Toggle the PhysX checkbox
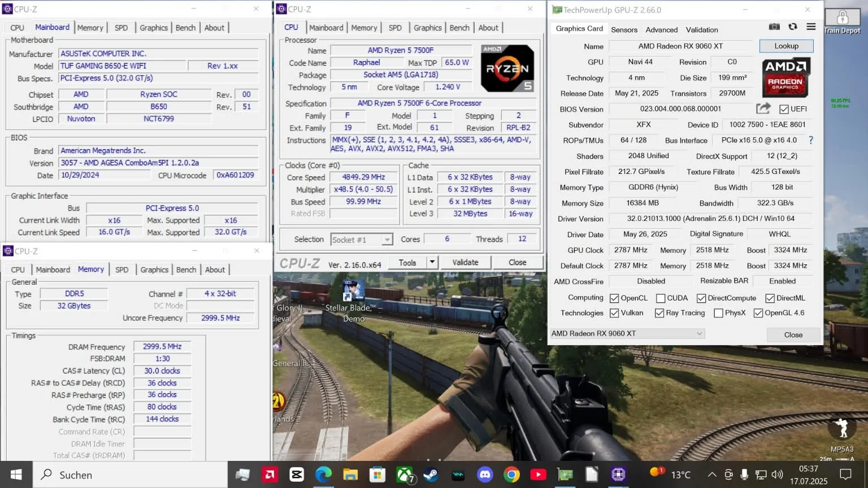Viewport: 868px width, 488px height. [719, 312]
